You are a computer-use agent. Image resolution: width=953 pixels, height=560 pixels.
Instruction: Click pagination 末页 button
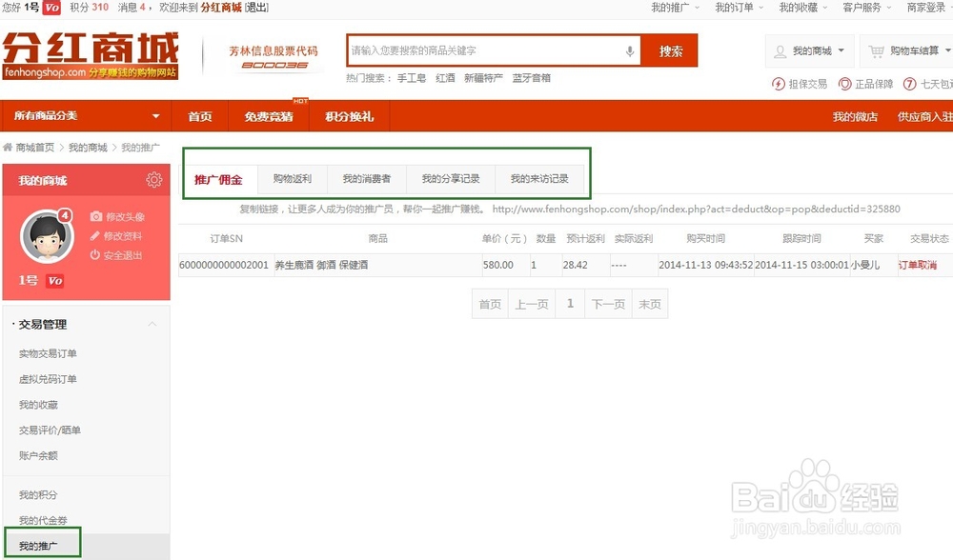tap(650, 304)
